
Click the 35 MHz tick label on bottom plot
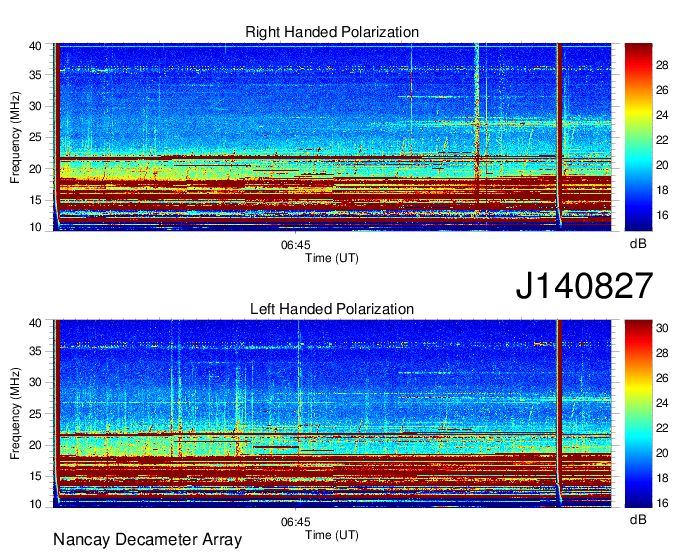tap(35, 351)
